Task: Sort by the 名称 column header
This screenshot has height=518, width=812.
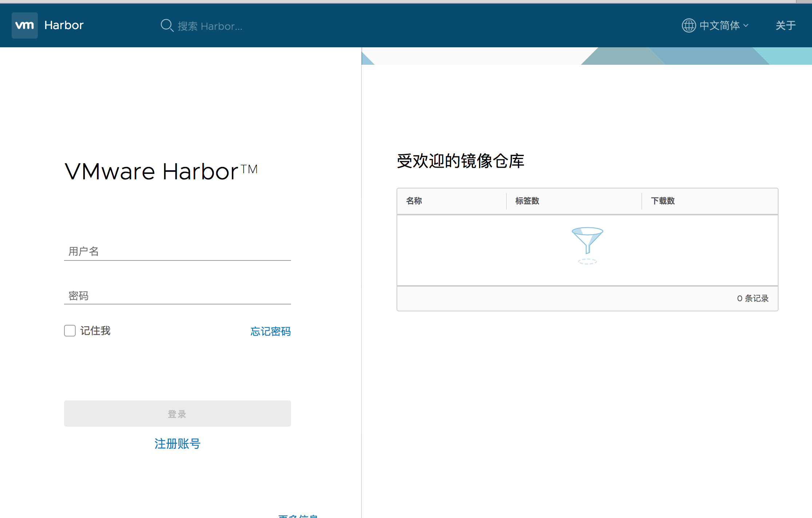Action: click(414, 201)
